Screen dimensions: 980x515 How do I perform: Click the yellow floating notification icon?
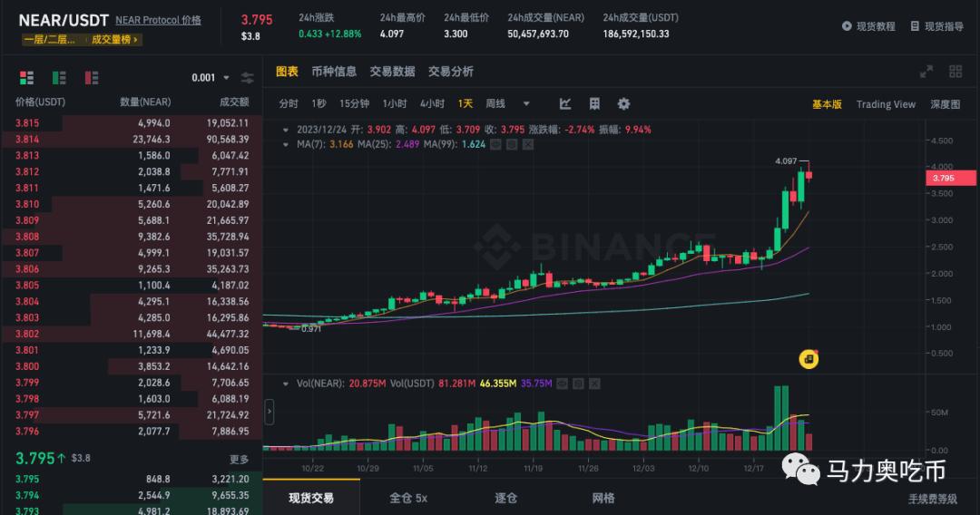coord(808,359)
